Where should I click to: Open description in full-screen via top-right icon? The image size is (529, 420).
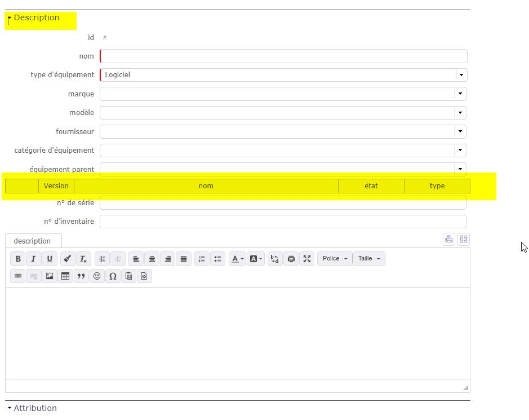click(x=464, y=240)
